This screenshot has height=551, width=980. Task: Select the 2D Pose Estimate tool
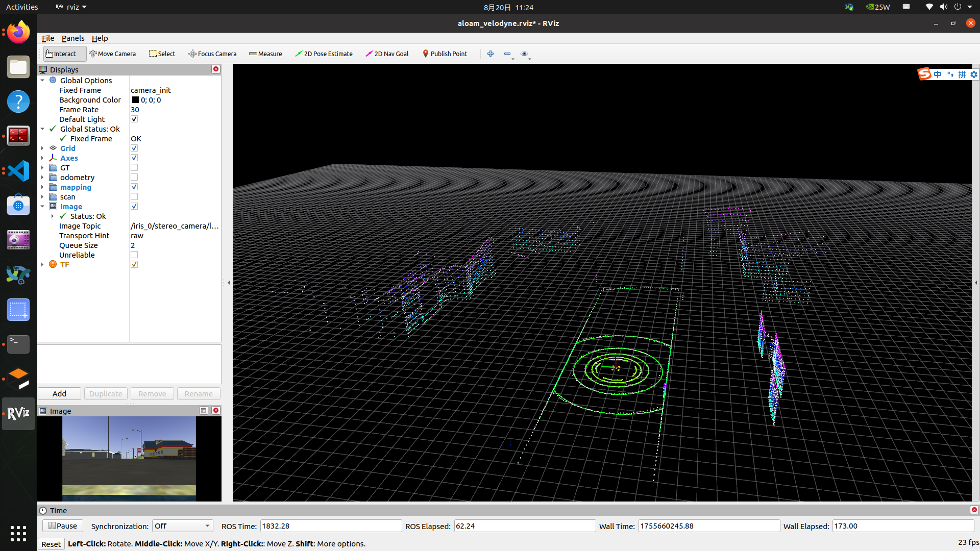(324, 54)
